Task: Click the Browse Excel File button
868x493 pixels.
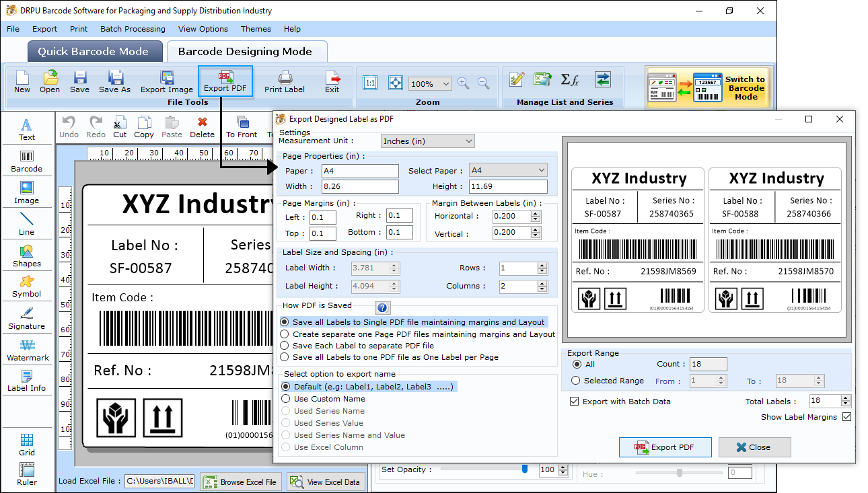Action: coord(241,481)
